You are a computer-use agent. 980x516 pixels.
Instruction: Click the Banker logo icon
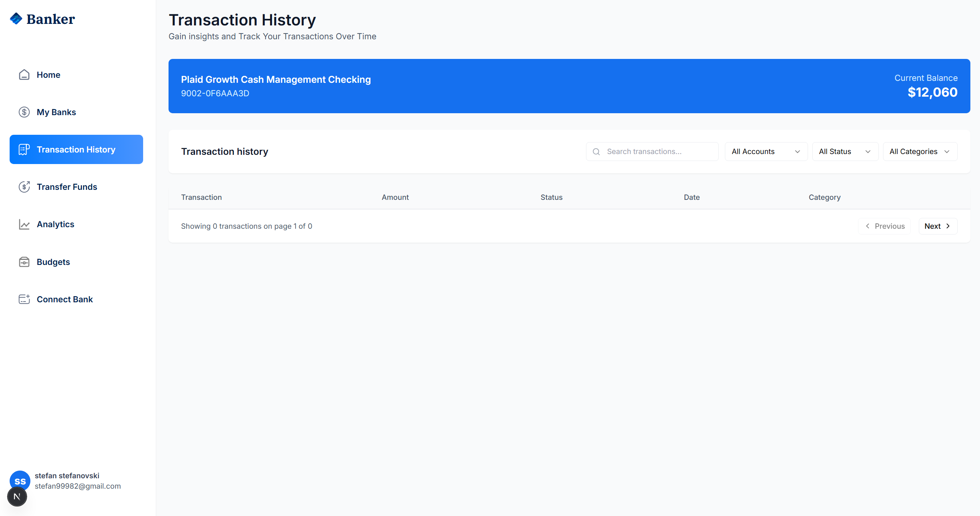(16, 18)
